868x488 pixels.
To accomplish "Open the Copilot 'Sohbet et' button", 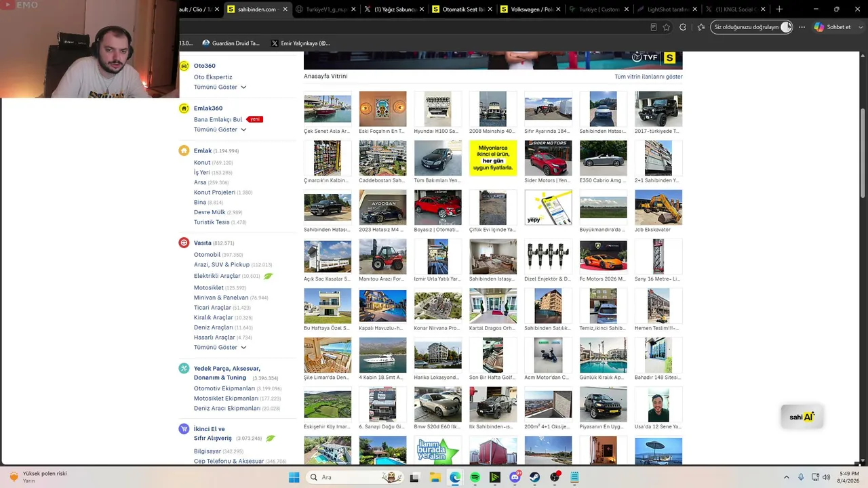I will coord(833,27).
